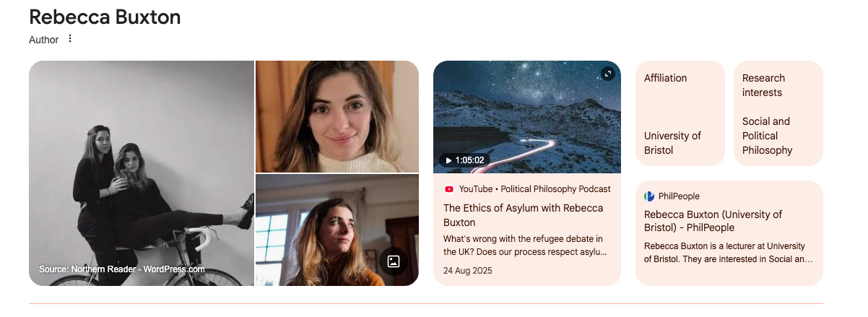This screenshot has height=317, width=868.
Task: Open the Rebecca Buxton PhilPeople link
Action: point(713,221)
